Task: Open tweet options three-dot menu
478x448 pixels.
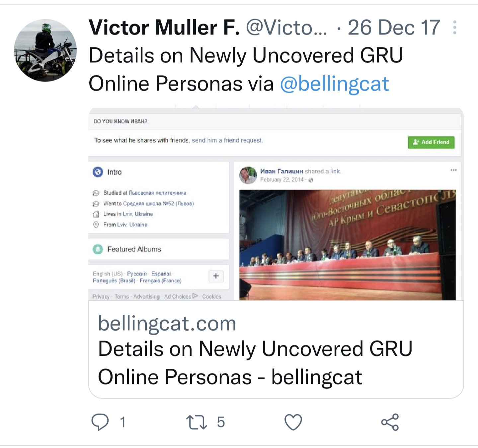Action: (455, 28)
